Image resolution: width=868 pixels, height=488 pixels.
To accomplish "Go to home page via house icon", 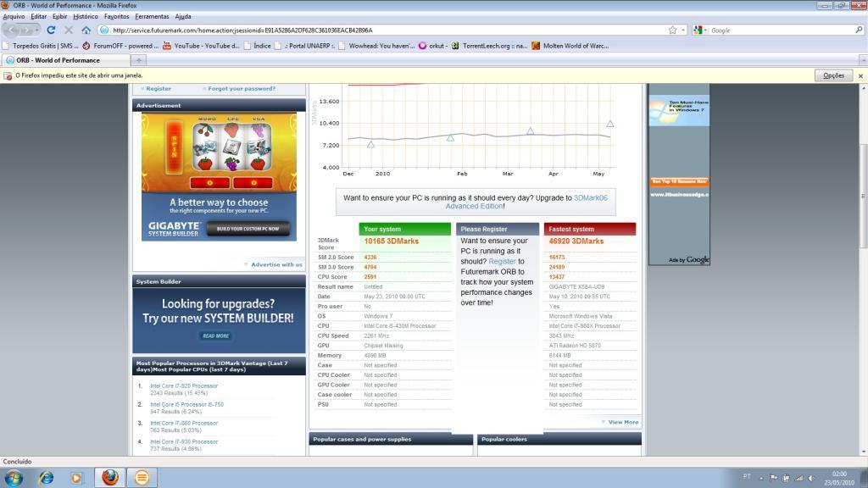I will point(86,30).
